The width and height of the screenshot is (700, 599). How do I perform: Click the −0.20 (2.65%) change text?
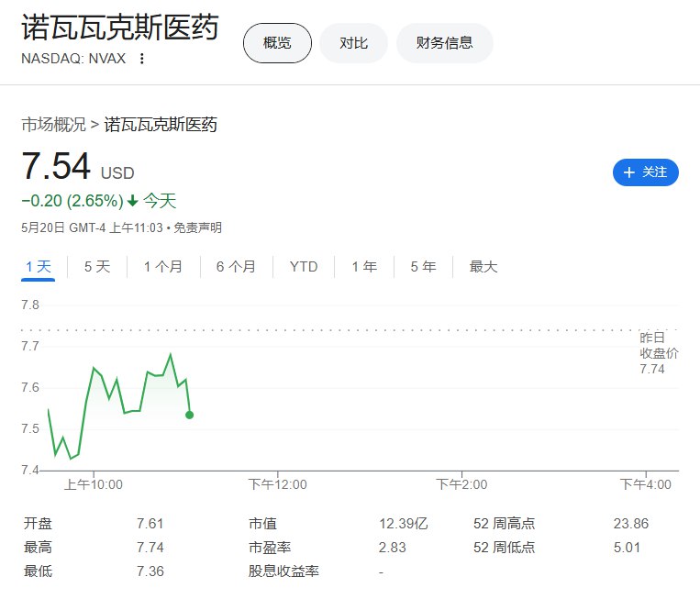click(x=72, y=201)
